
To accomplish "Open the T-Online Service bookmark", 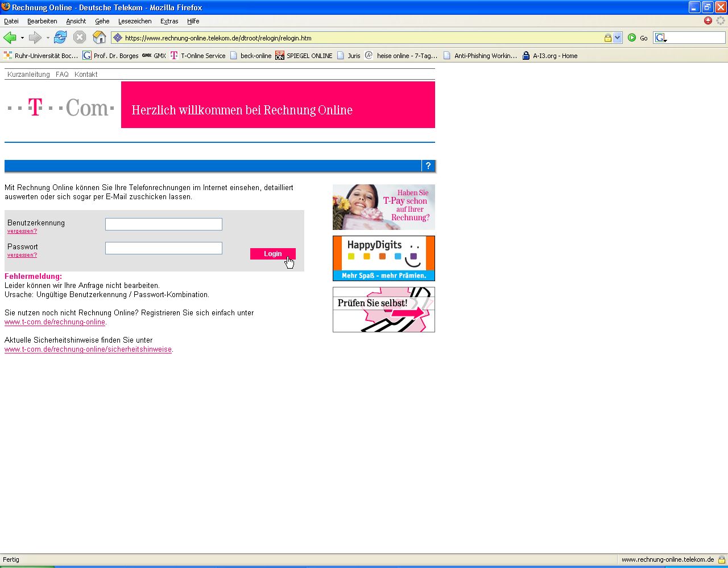I will point(198,56).
